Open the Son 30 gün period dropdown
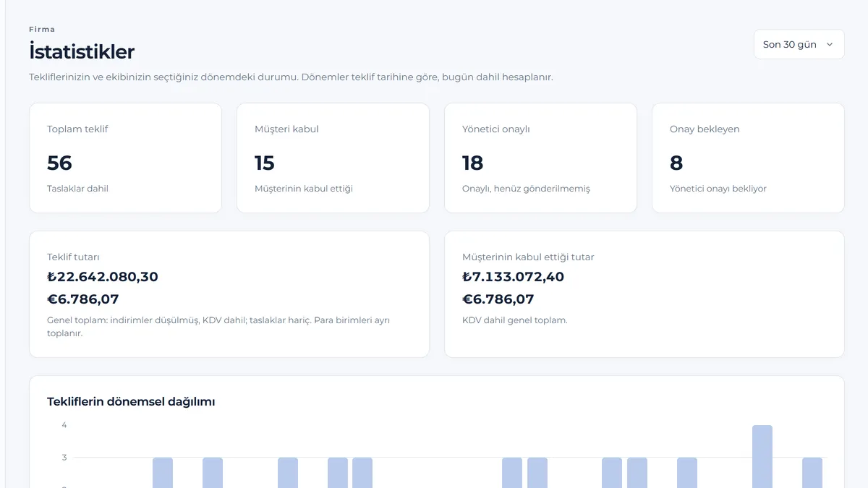 799,44
